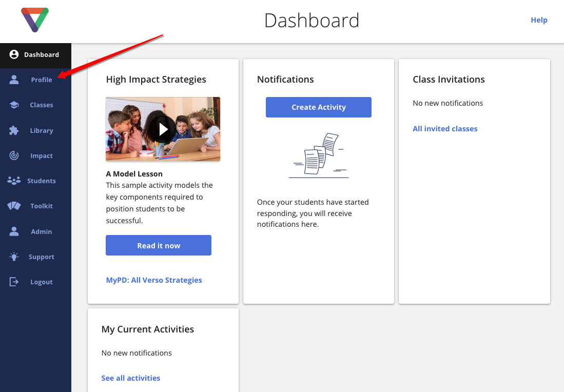This screenshot has height=392, width=564.
Task: Click the Toolkit cards icon
Action: tap(14, 206)
